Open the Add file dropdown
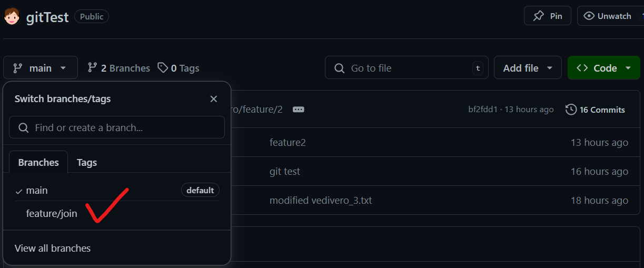This screenshot has height=268, width=644. click(x=528, y=68)
